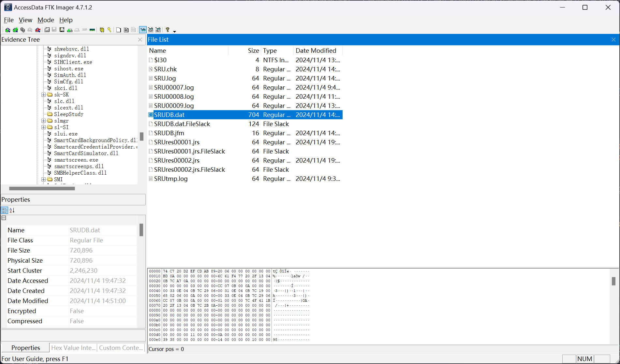620x364 pixels.
Task: Click Remove All Evidence Items icon
Action: point(38,30)
